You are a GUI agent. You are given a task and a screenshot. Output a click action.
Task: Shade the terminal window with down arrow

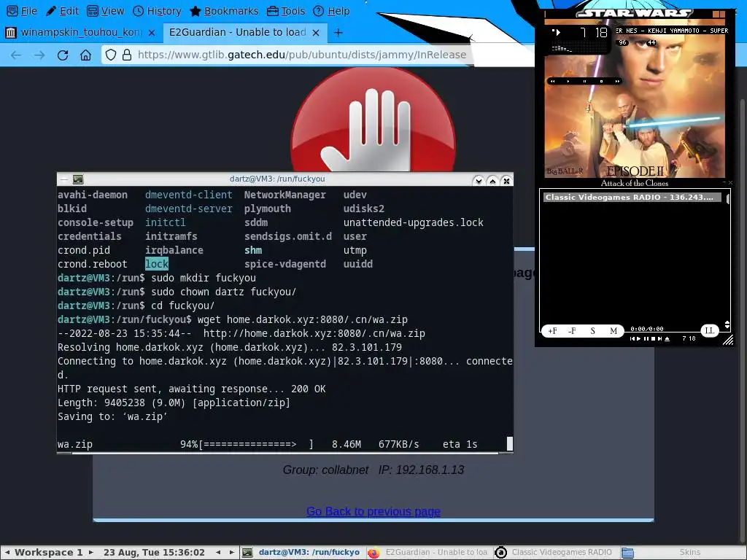[479, 181]
